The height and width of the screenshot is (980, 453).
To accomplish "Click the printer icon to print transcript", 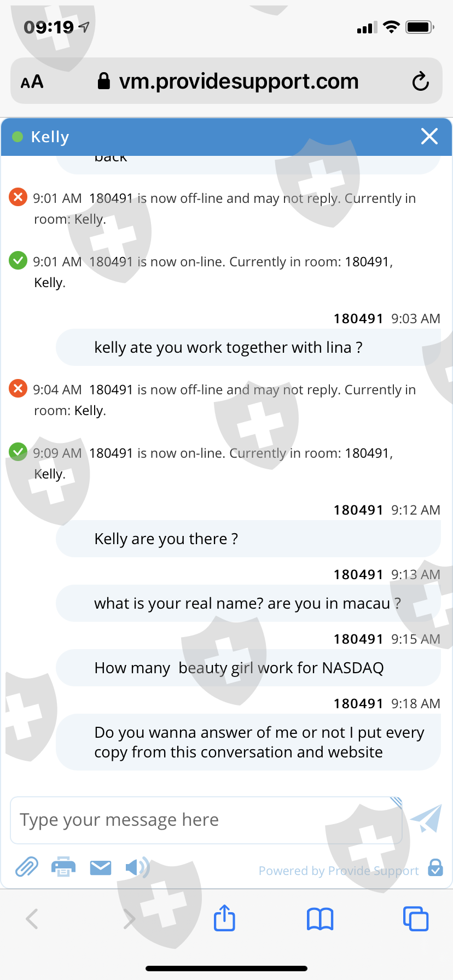I will pyautogui.click(x=63, y=867).
